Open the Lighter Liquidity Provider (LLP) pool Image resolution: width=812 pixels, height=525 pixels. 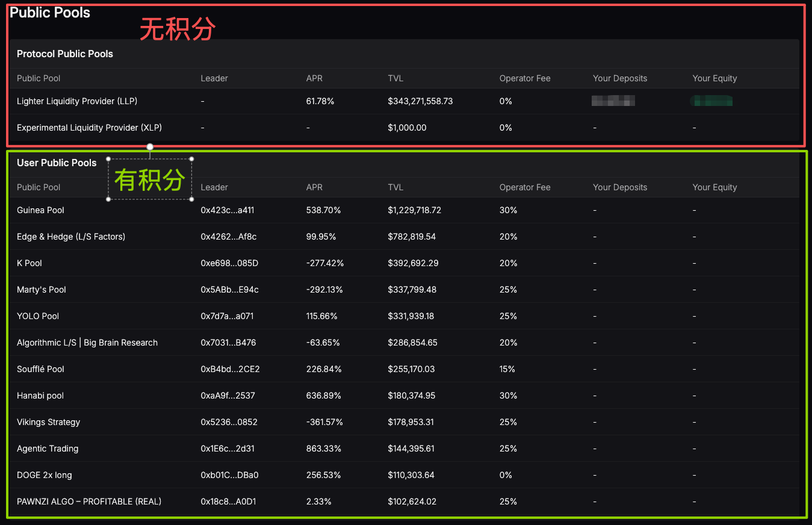[76, 101]
